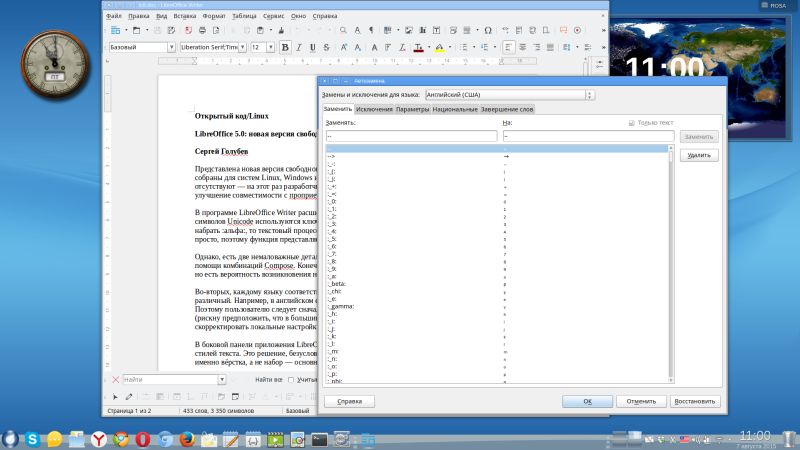Switch to the Параметры tab

coord(413,109)
